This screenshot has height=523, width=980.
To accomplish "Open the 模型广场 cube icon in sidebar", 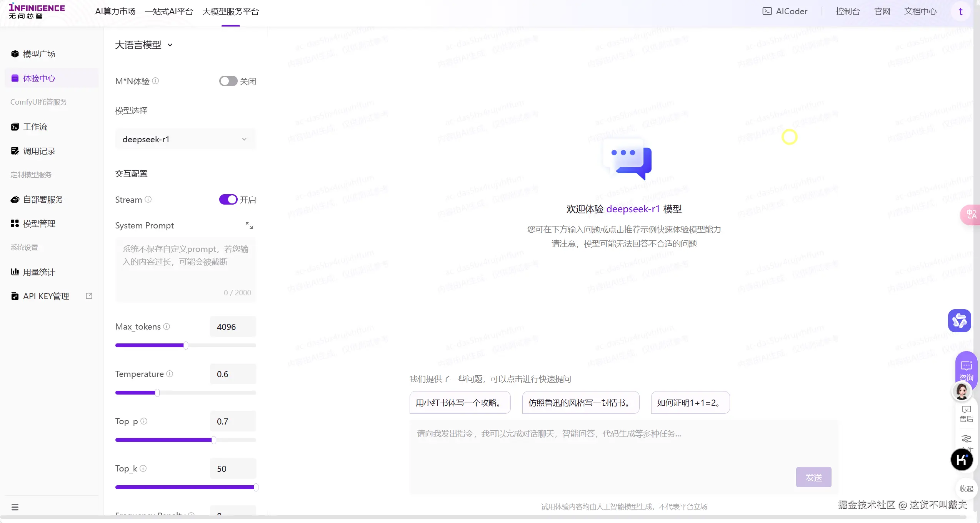I will coord(15,54).
